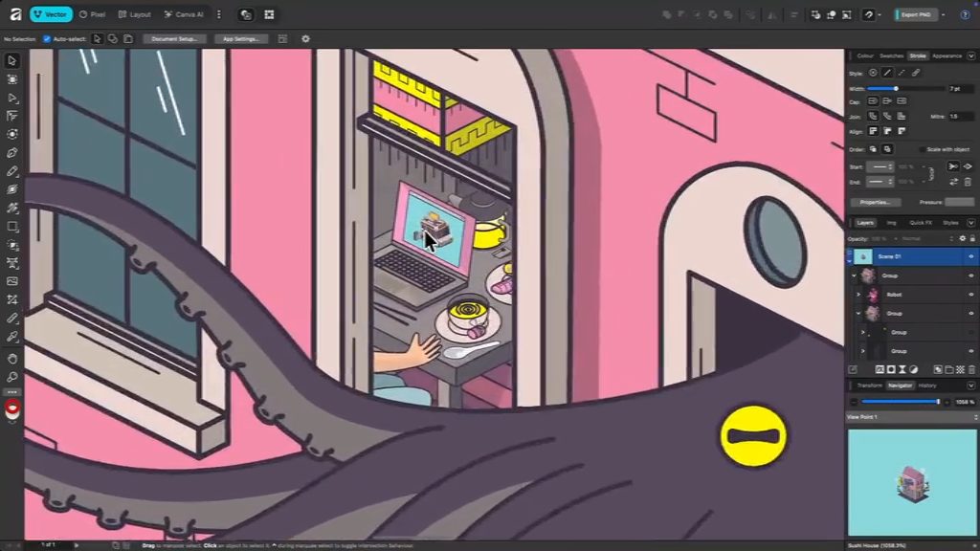
Task: Enable Scale with object option
Action: click(x=923, y=149)
